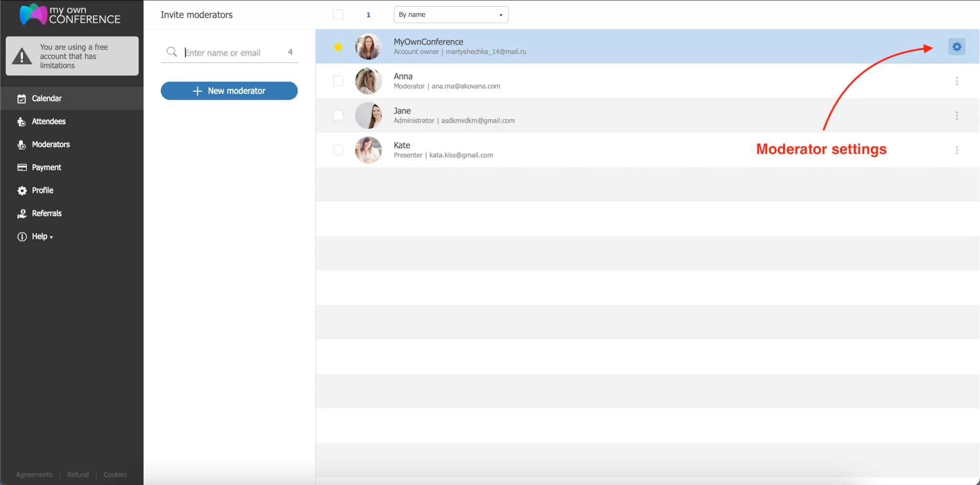Click the free account warning triangle icon
The width and height of the screenshot is (980, 485).
click(x=22, y=56)
